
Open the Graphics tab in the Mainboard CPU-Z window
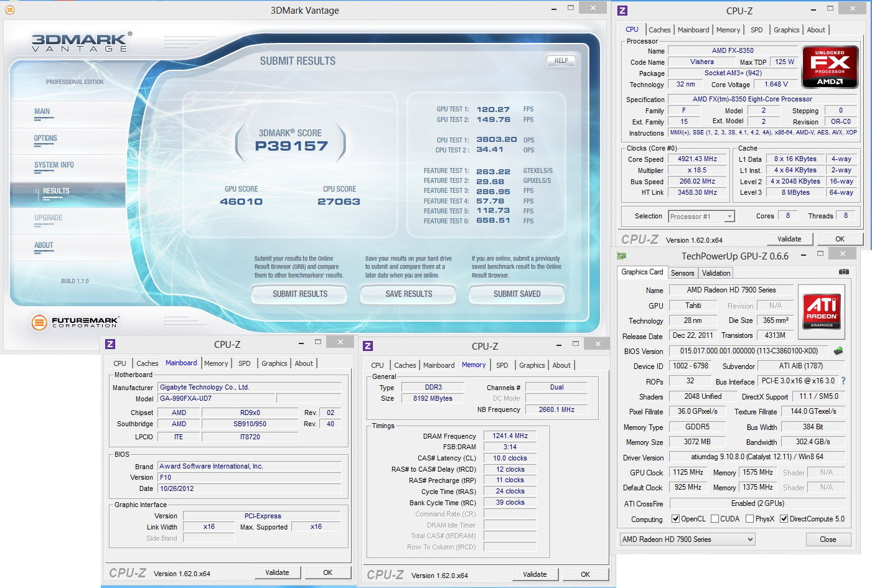pos(274,363)
